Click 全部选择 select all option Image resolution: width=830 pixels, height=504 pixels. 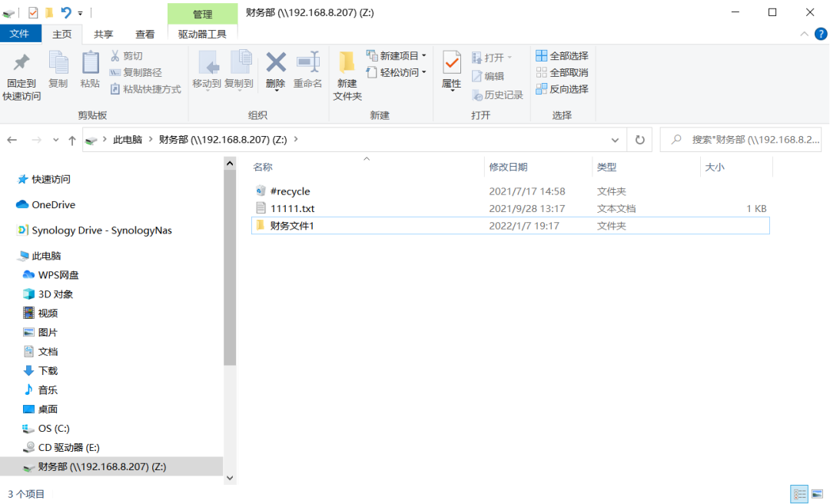pos(562,56)
